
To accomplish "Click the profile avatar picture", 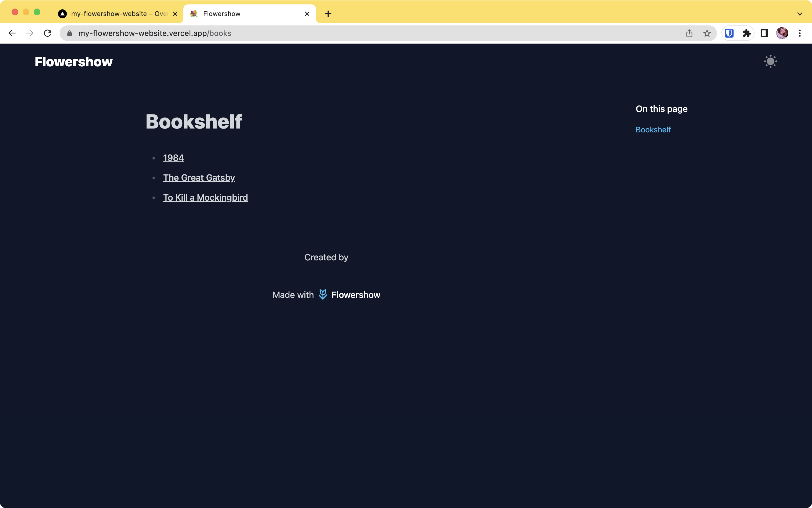I will pyautogui.click(x=782, y=33).
